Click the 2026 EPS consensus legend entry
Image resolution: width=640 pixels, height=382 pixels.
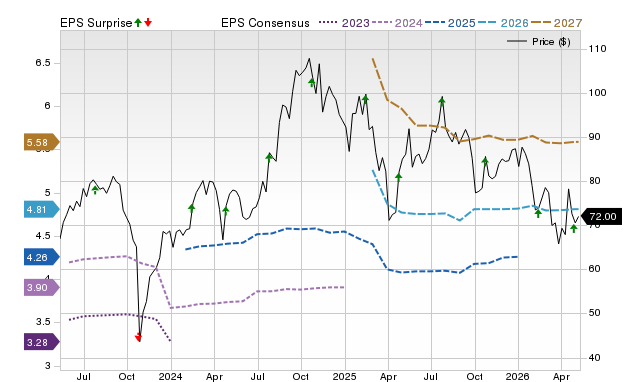coord(503,23)
